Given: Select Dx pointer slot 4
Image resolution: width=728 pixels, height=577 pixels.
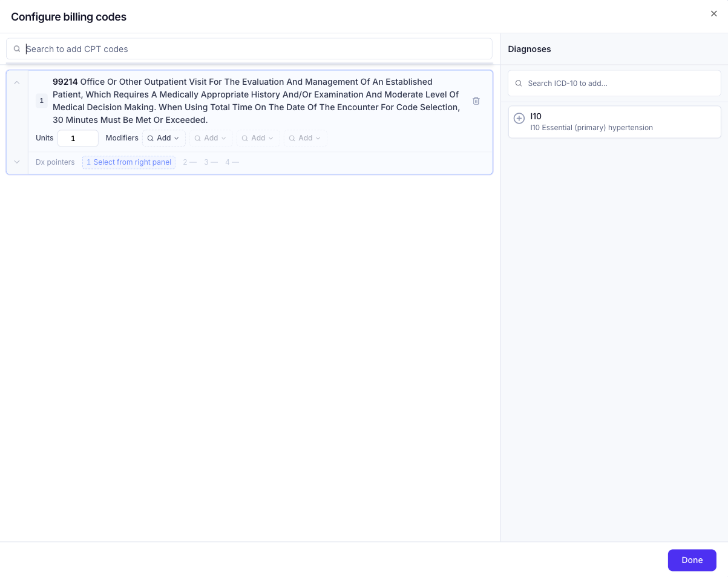Looking at the screenshot, I should (232, 162).
